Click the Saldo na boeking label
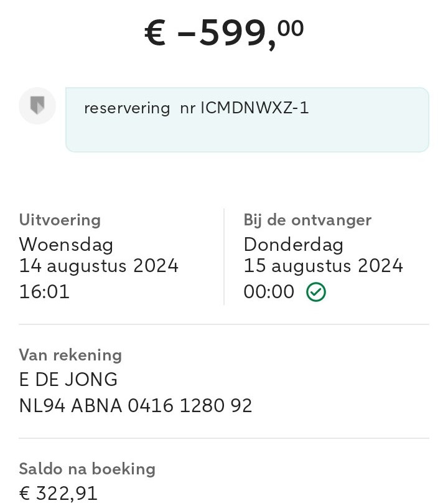Screen dimensions: 448x503 click(x=87, y=469)
